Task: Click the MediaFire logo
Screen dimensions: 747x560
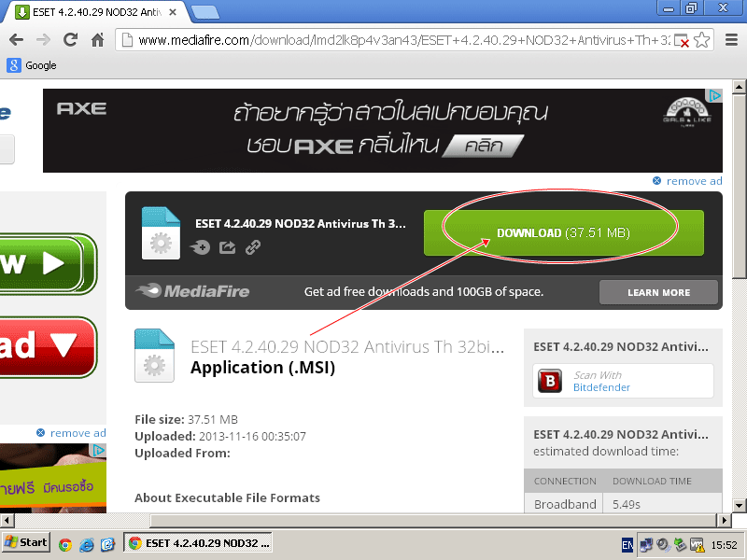Action: pos(192,291)
